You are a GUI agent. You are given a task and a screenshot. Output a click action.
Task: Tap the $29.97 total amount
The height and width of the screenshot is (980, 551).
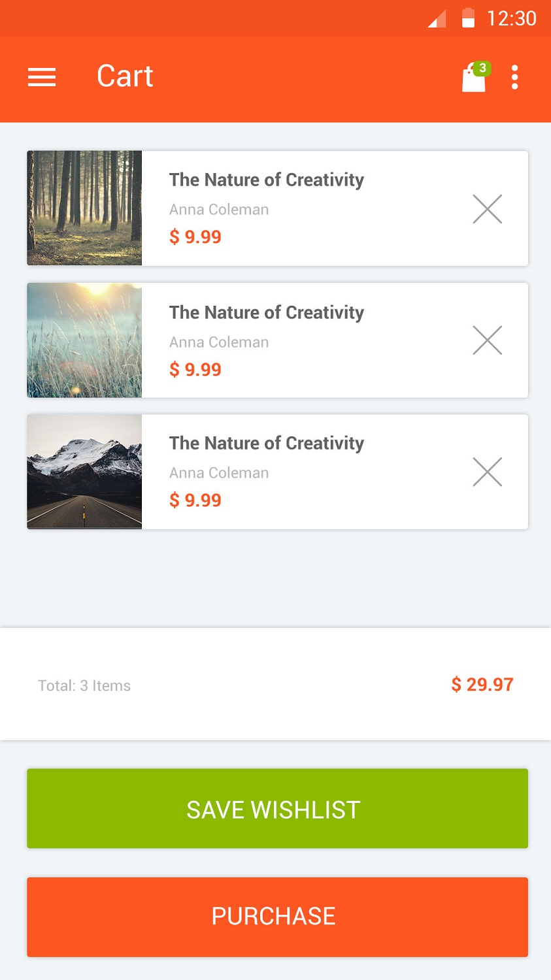pos(482,685)
